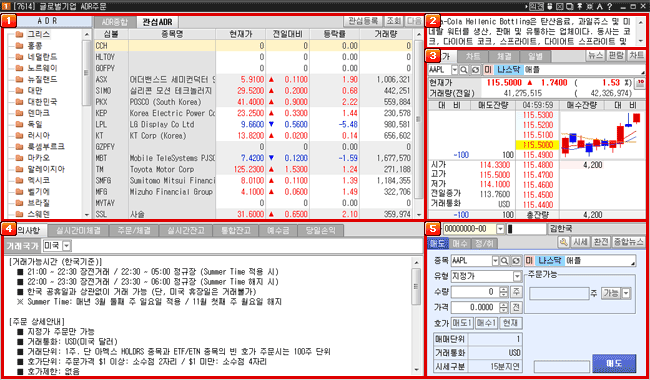Switch to the 체결 tab
Image resolution: width=650 pixels, height=380 pixels.
[x=504, y=57]
